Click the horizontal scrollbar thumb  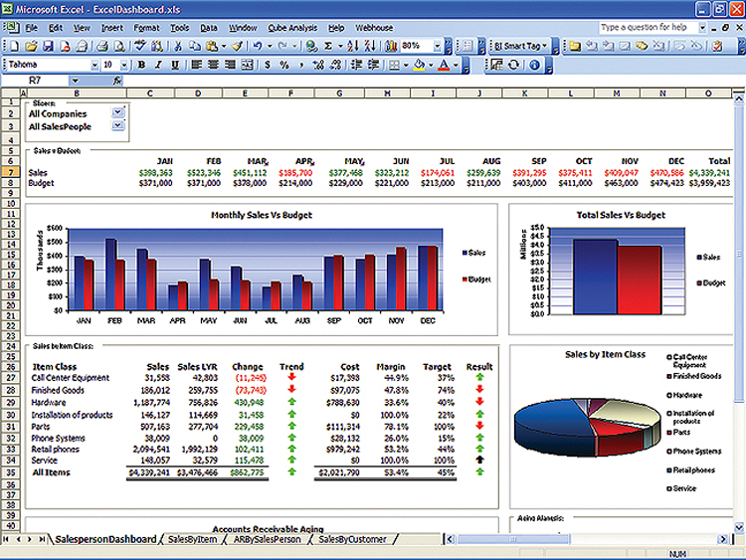(x=513, y=539)
